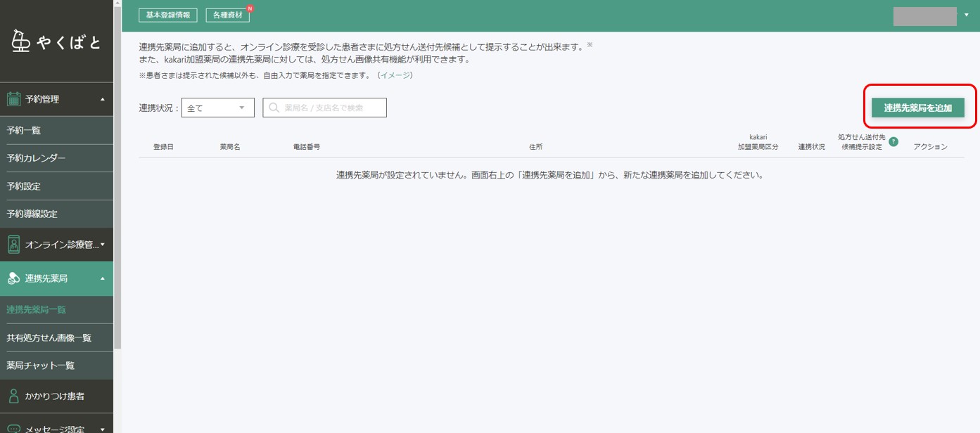Click the 電話番号 column header
This screenshot has height=433, width=980.
point(307,147)
